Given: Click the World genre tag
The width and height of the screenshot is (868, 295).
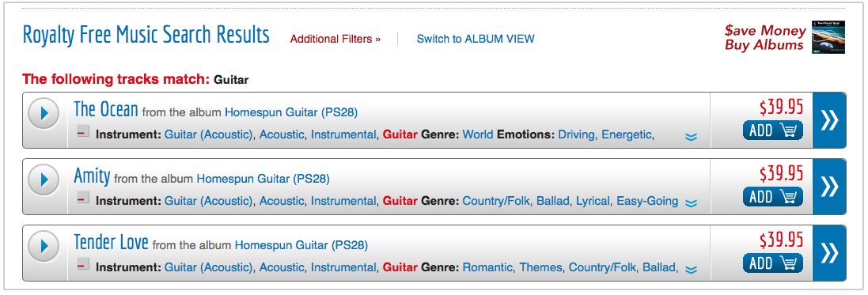Looking at the screenshot, I should coord(478,134).
